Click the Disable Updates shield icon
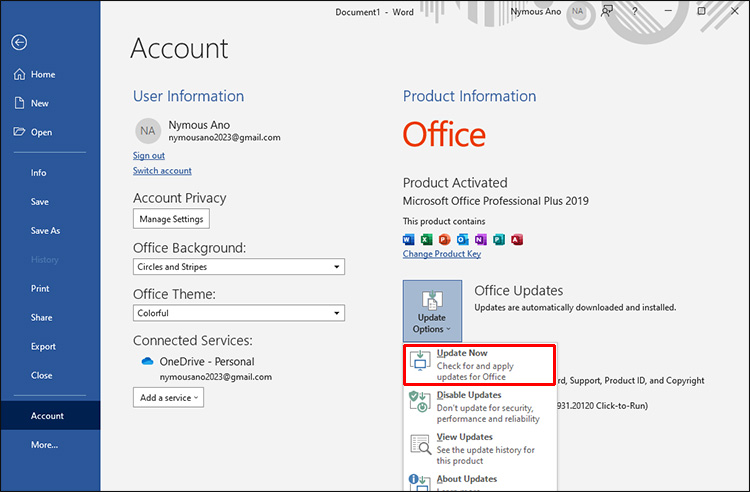 tap(420, 403)
